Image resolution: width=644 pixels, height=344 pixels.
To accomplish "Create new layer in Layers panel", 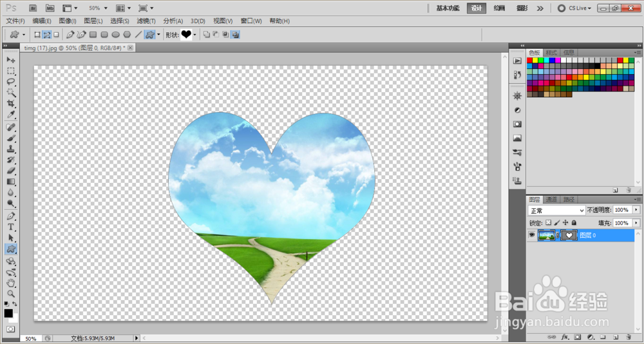I will (616, 337).
